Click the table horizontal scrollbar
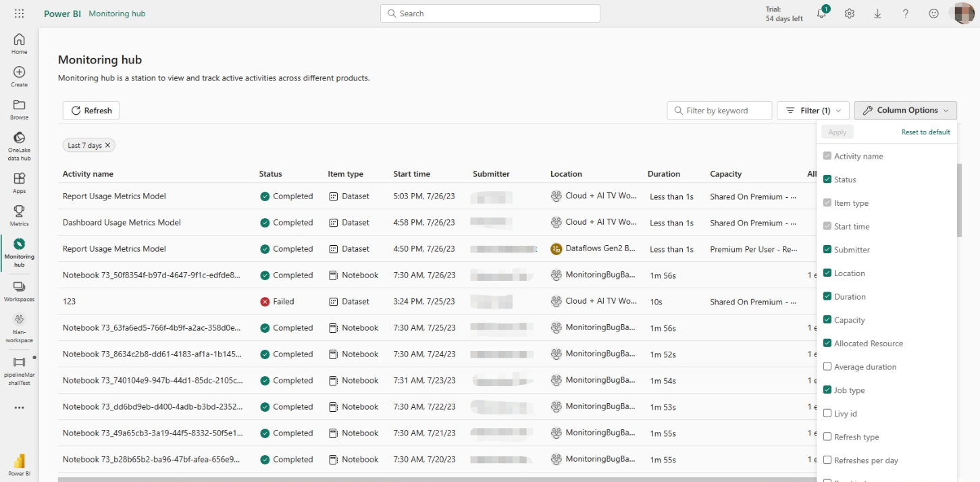 437,479
